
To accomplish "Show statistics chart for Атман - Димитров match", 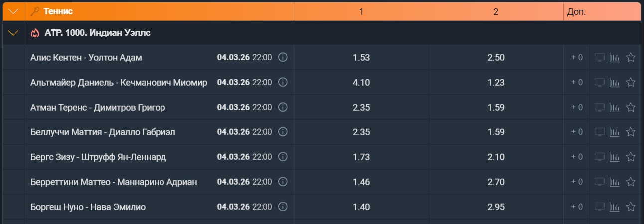I will pos(615,107).
